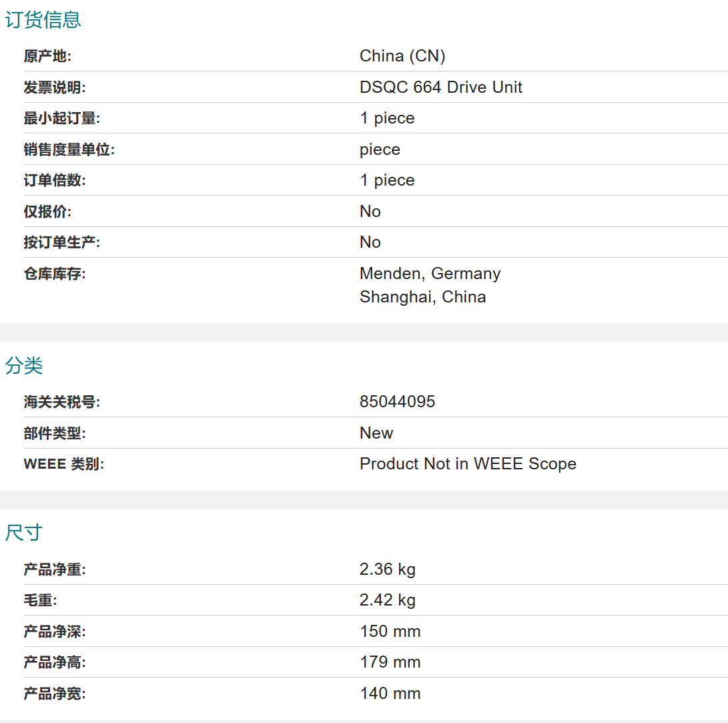This screenshot has height=723, width=728.
Task: Select the 仅报价 label
Action: pyautogui.click(x=47, y=212)
